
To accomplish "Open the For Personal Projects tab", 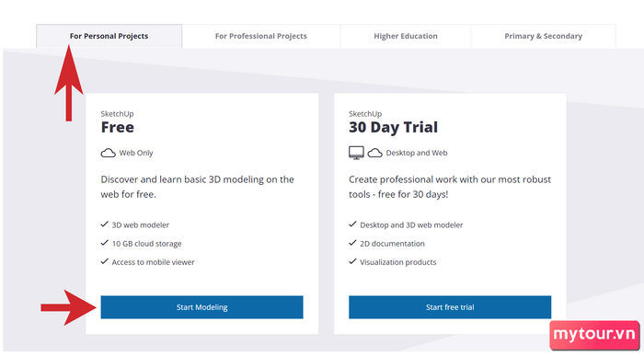I will point(109,36).
